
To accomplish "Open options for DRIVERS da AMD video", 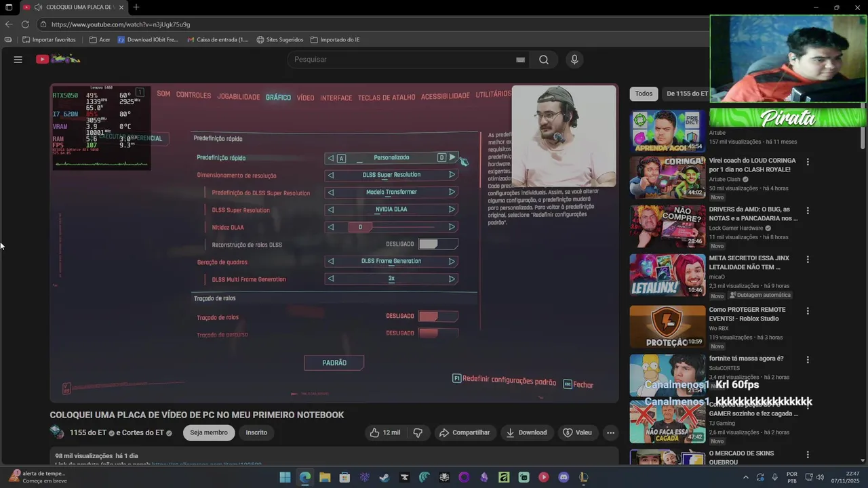I will (808, 211).
